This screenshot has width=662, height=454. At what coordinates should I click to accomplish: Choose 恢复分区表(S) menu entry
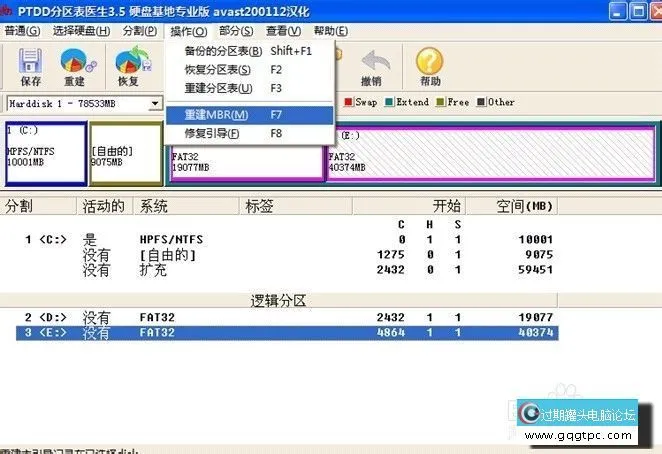[x=250, y=70]
